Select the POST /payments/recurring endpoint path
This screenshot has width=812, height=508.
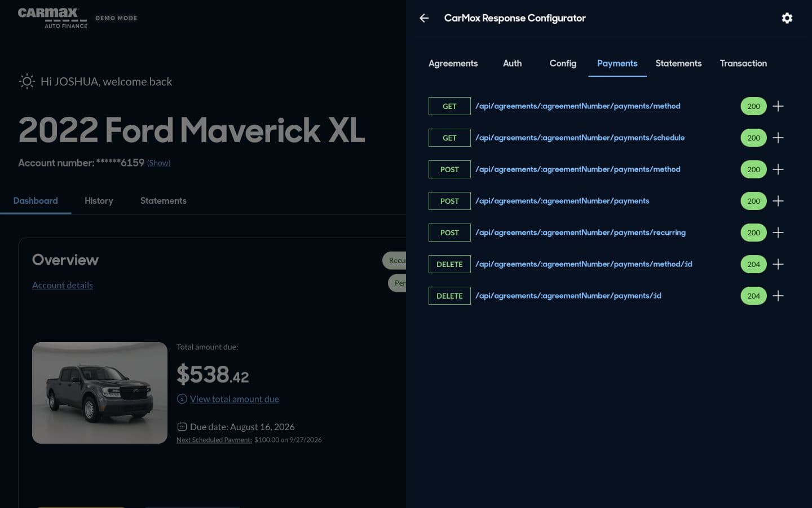coord(581,233)
